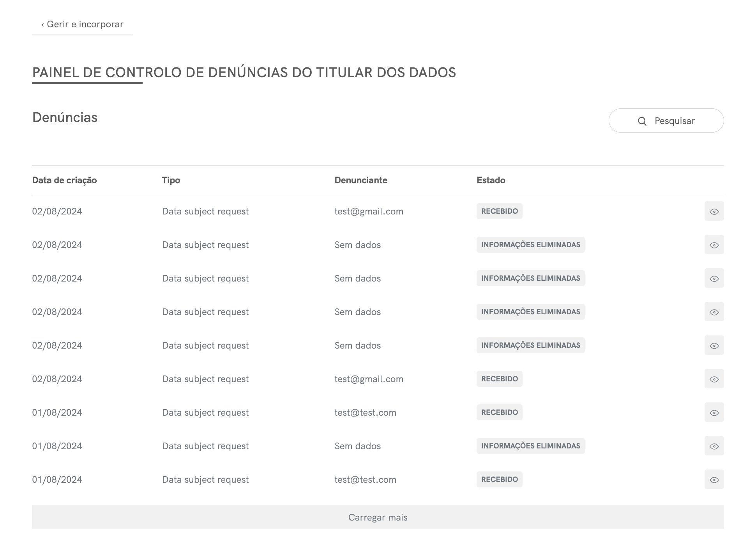Click Data de criação column header

[64, 180]
